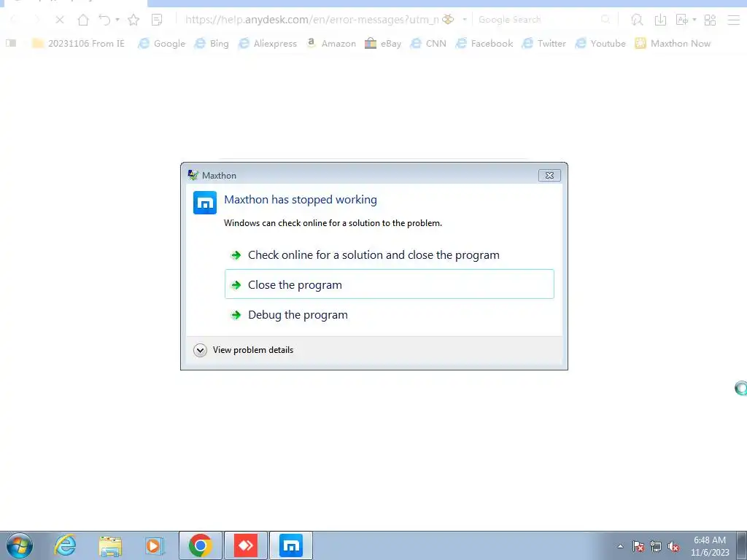Switch to Maxthon on the taskbar
747x560 pixels.
tap(291, 545)
